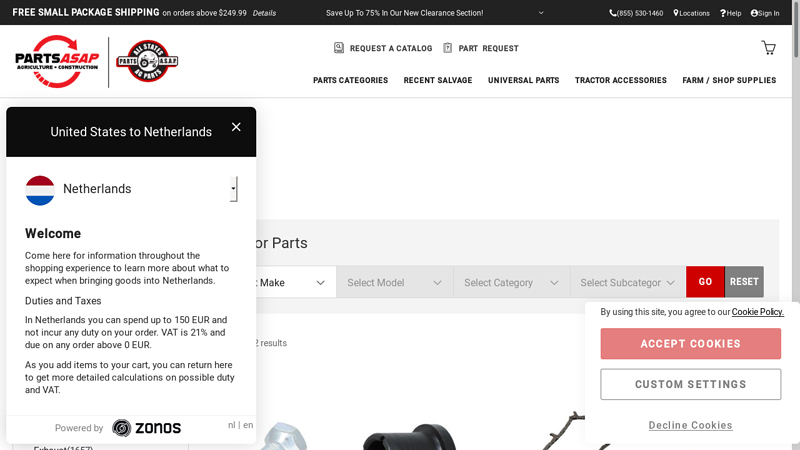The image size is (800, 450).
Task: Open the Select Subcategory dropdown
Action: point(627,282)
